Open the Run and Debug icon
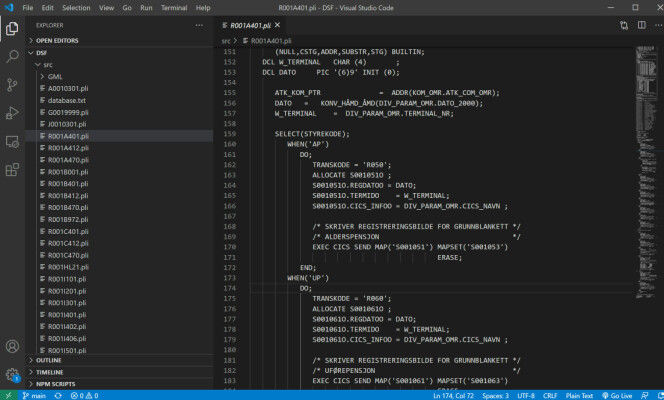 12,113
